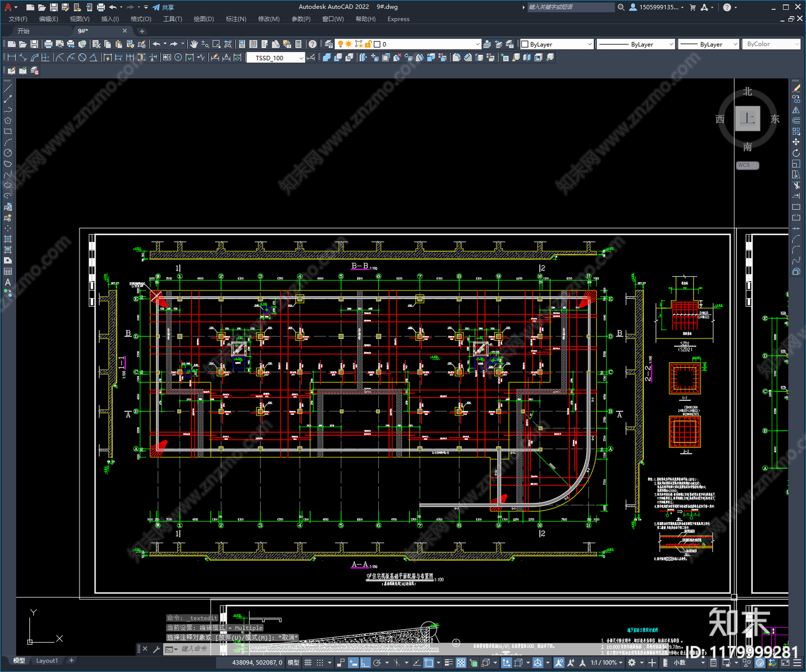Screen dimensions: 806x672
Task: Select the Linear dimension tool
Action: [12, 57]
